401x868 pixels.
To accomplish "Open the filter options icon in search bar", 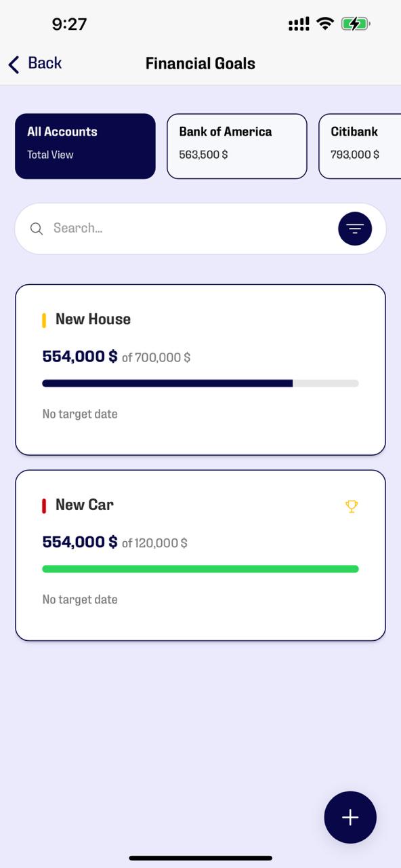I will [355, 229].
